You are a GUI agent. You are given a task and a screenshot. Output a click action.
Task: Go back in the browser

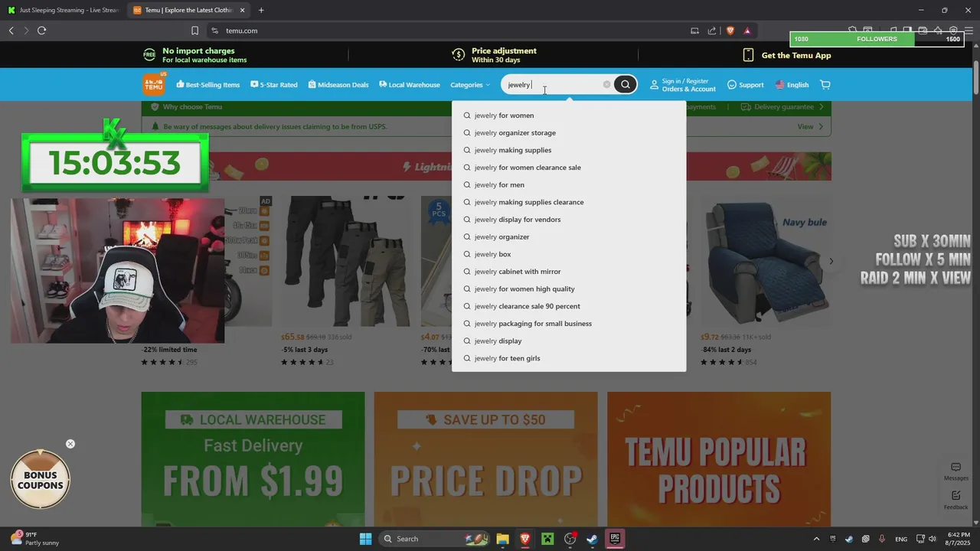pyautogui.click(x=11, y=31)
